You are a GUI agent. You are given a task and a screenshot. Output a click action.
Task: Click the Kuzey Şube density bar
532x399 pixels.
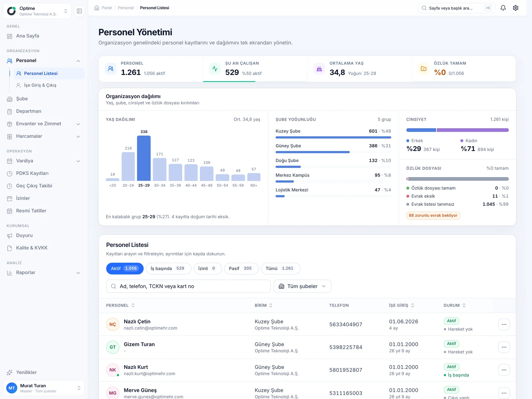[333, 137]
